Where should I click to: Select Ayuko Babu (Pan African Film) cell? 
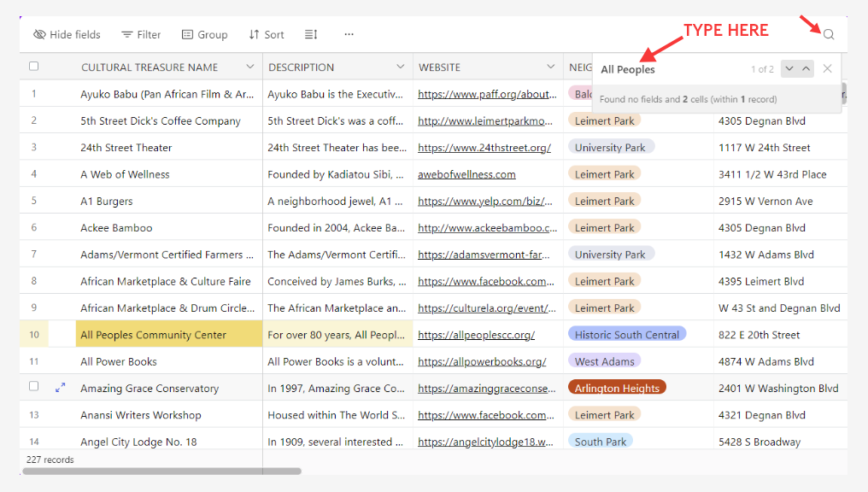point(169,94)
